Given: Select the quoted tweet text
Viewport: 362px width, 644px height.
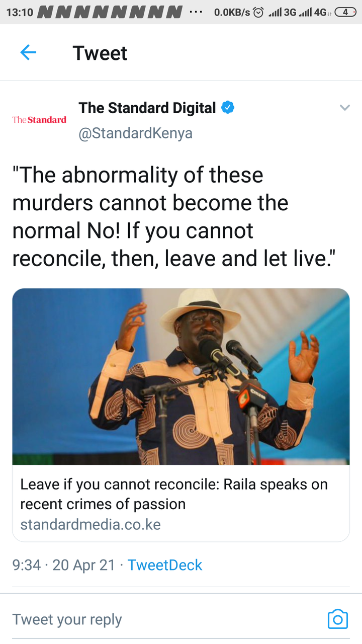Looking at the screenshot, I should click(173, 217).
